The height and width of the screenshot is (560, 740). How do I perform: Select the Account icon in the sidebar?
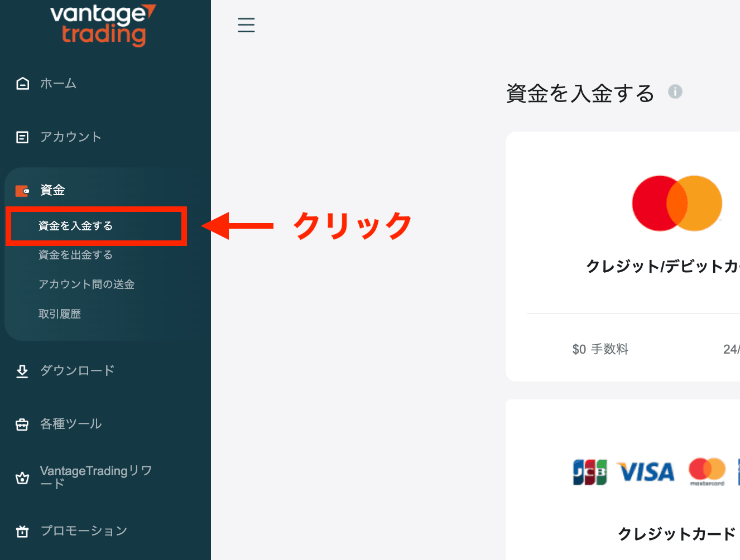22,137
